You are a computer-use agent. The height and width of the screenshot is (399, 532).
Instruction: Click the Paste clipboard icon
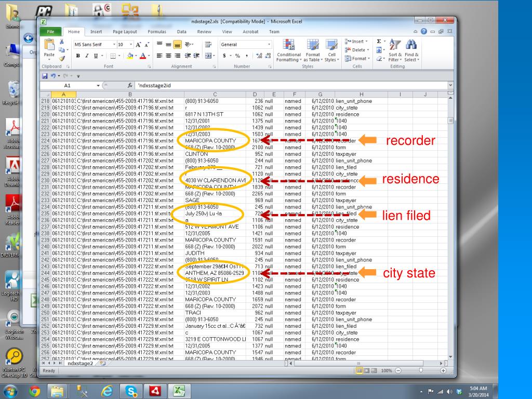(49, 45)
